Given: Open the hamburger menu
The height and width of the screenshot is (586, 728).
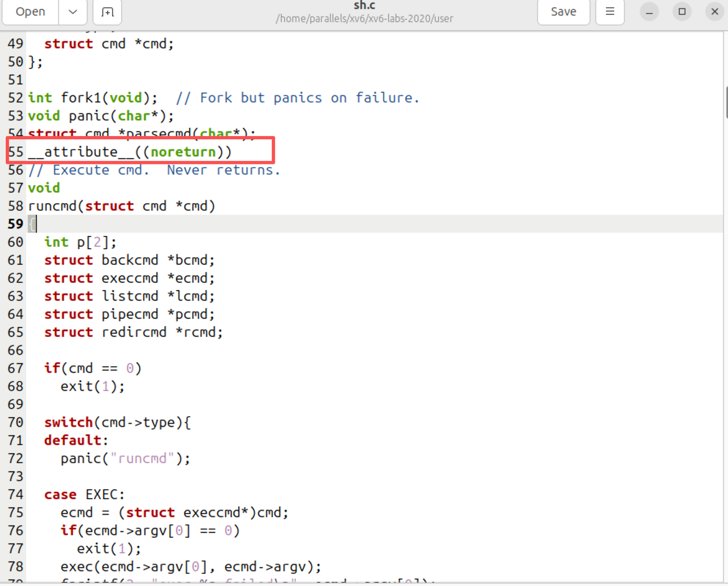Looking at the screenshot, I should (610, 12).
